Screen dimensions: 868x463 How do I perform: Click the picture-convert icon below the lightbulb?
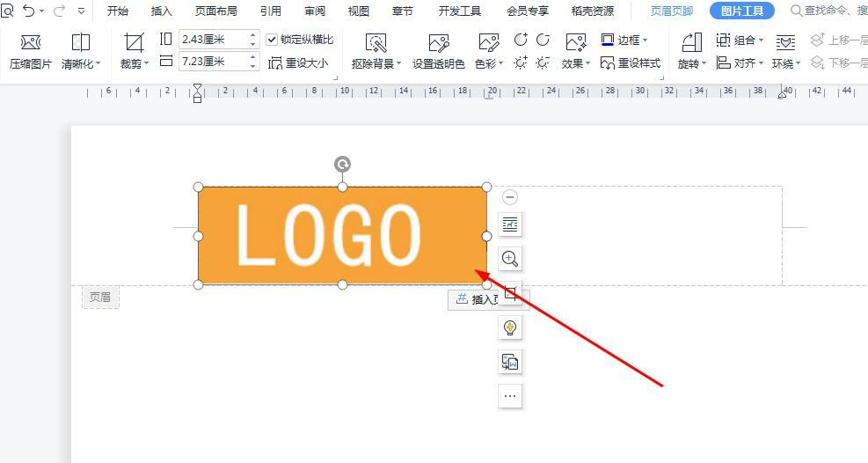click(x=510, y=362)
